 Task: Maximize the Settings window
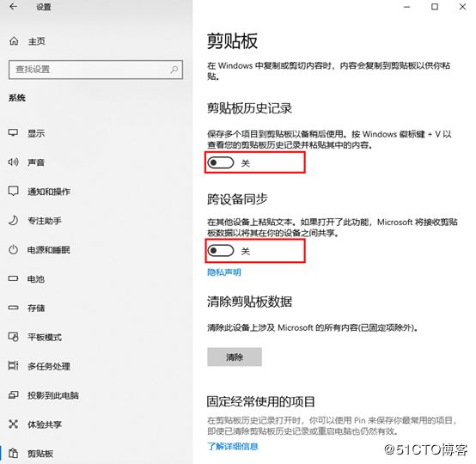tap(435, 7)
